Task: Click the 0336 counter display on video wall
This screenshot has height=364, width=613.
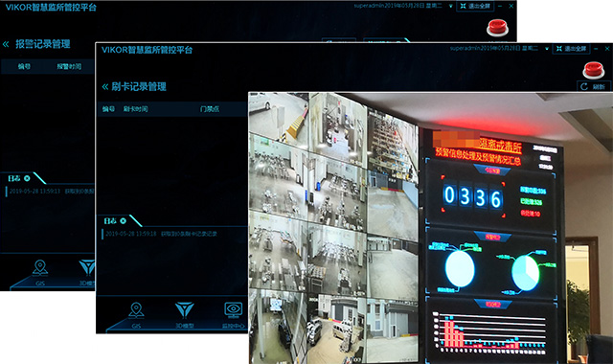Action: pos(472,196)
